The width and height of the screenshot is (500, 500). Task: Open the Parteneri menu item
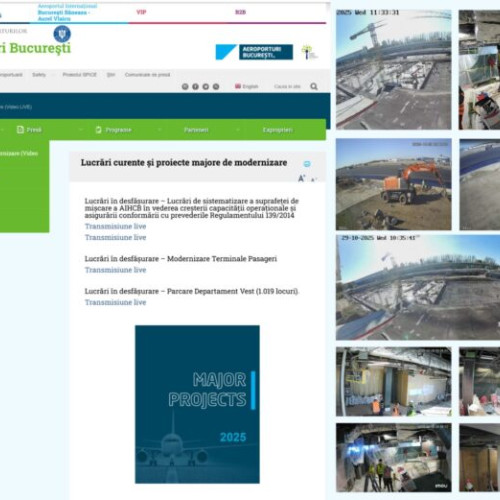(x=196, y=130)
